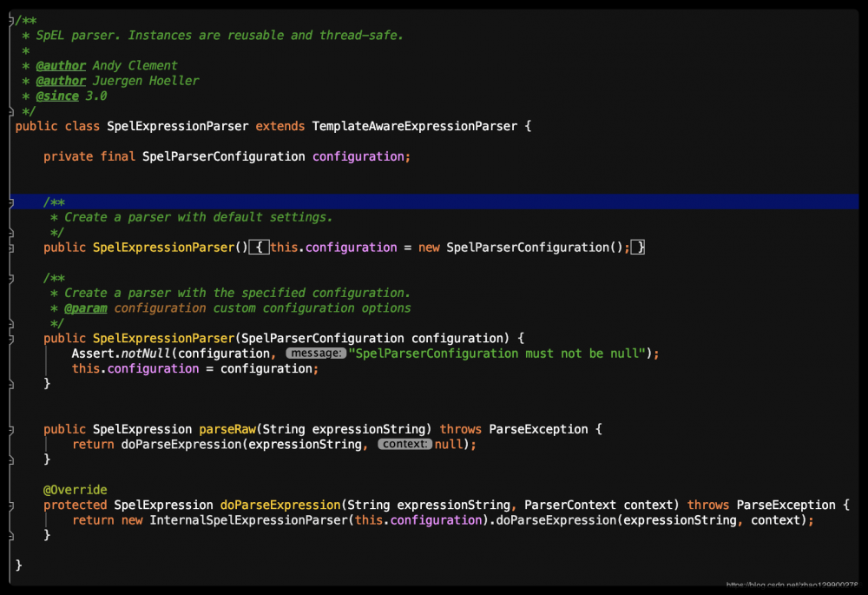Collapse the 'Create a parser with default settings' comment
Viewport: 868px width, 595px height.
(x=11, y=202)
